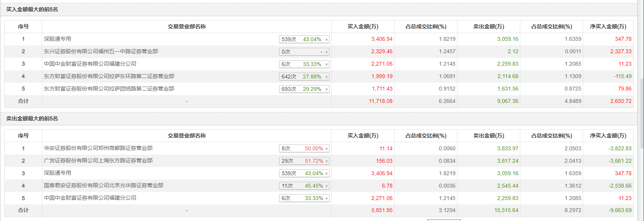The height and width of the screenshot is (221, 644).
Task: Click 深股通专用 in the top buyers table
Action: click(57, 39)
